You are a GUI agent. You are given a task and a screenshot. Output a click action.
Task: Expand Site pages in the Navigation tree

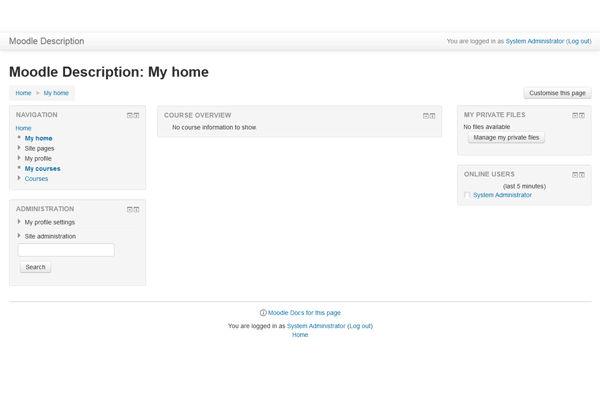[19, 148]
